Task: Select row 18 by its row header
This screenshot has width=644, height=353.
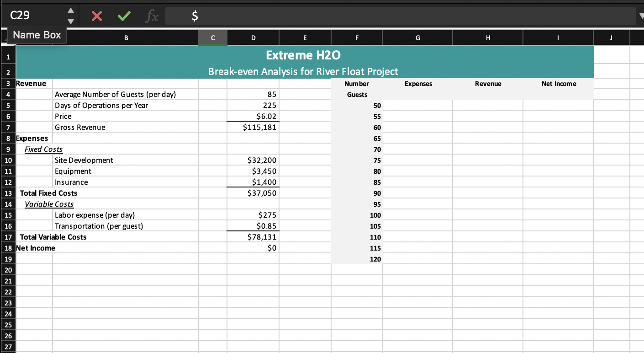Action: point(8,248)
